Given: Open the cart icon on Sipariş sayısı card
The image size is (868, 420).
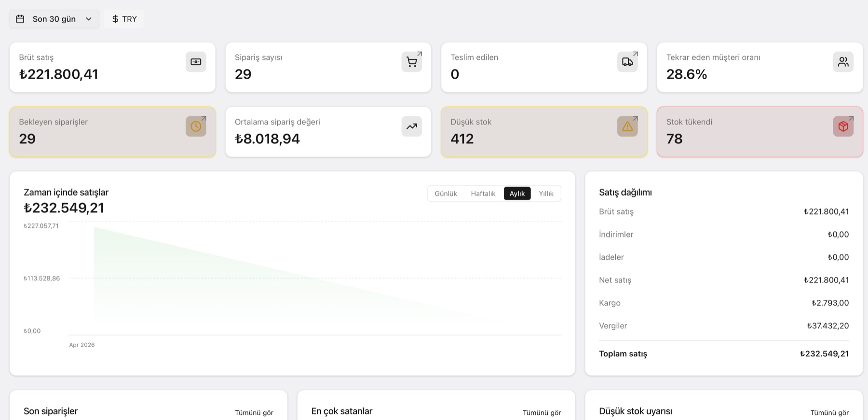Looking at the screenshot, I should click(412, 62).
